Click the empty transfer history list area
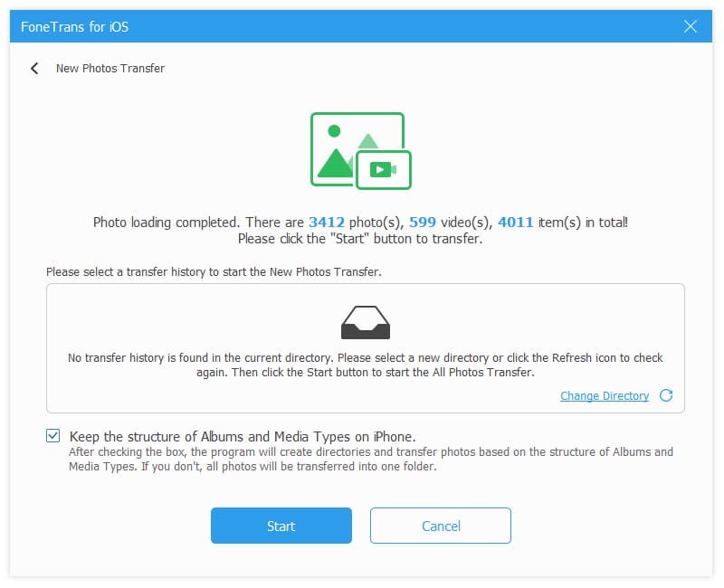The height and width of the screenshot is (588, 724). (x=366, y=348)
